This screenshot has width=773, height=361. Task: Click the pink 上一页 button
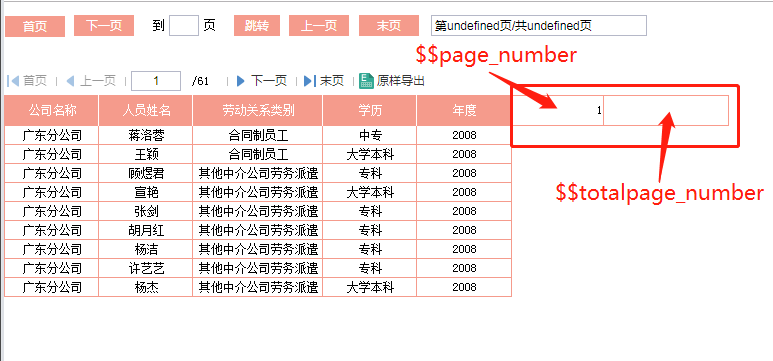tap(319, 26)
